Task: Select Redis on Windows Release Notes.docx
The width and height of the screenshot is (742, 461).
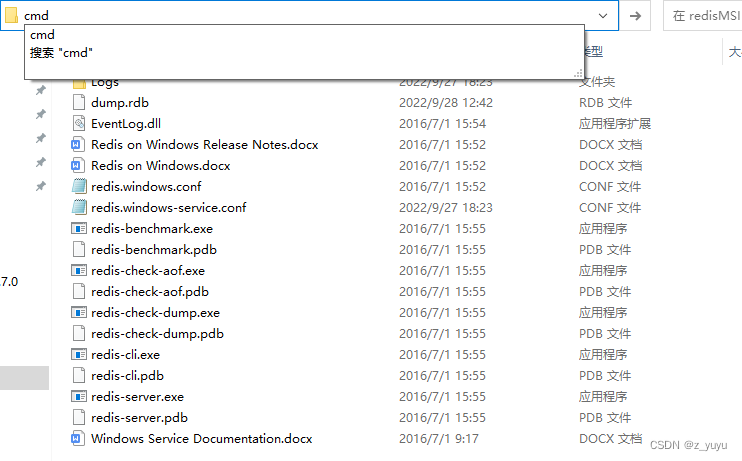Action: [204, 144]
